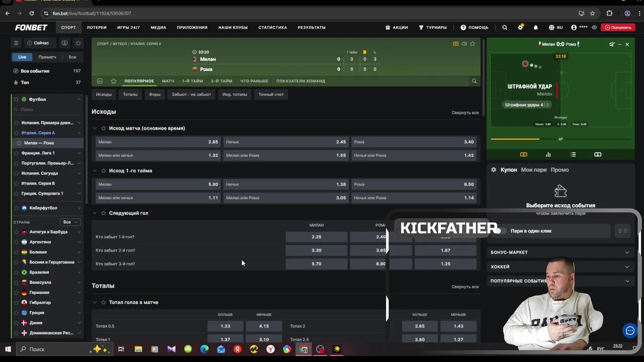644x362 pixels.
Task: Collapse Италия. Серия А league chevron
Action: pos(79,133)
